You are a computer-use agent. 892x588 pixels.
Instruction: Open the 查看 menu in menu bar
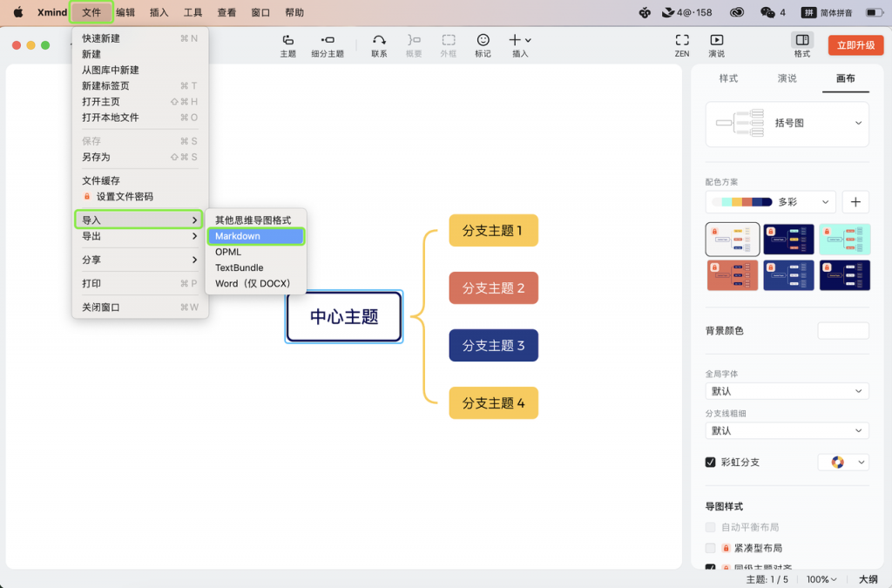tap(226, 12)
